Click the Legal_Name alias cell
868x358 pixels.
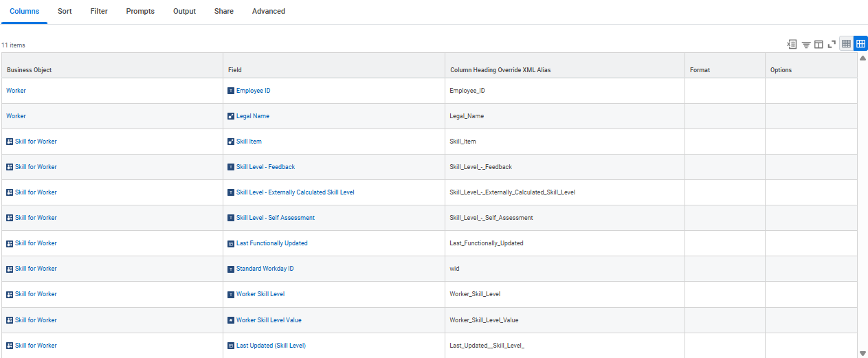[565, 116]
